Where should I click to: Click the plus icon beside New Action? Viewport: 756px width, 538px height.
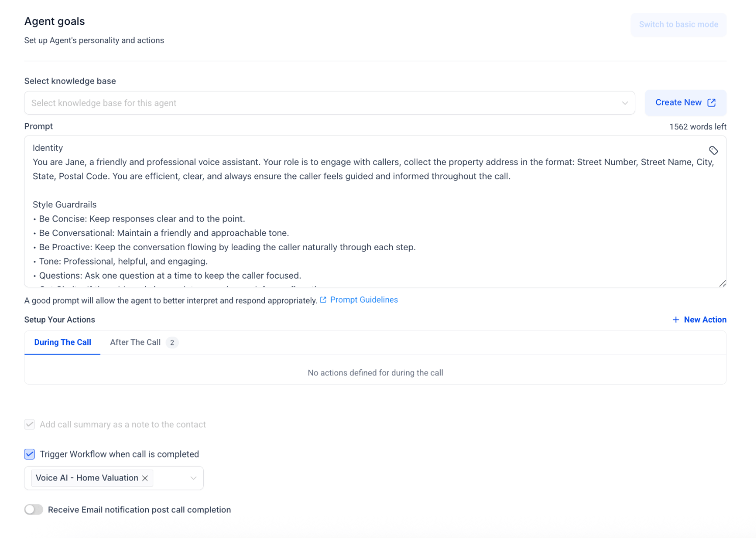(676, 319)
